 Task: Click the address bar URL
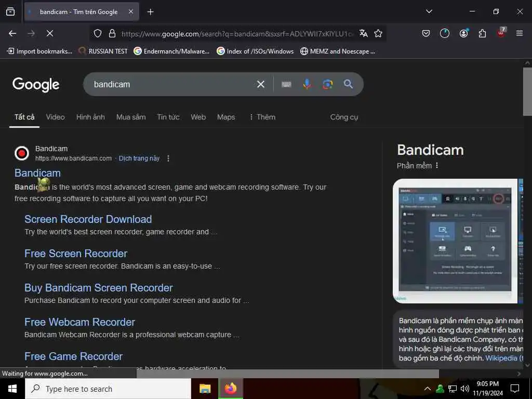[237, 34]
